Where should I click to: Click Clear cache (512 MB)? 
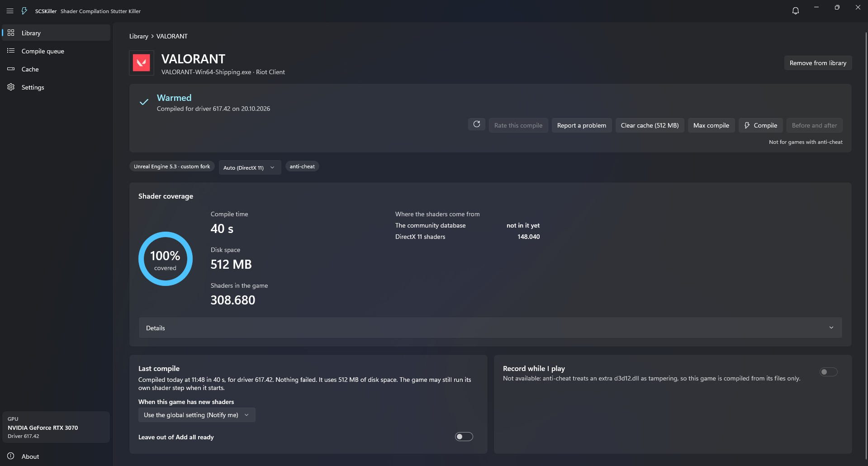coord(650,125)
